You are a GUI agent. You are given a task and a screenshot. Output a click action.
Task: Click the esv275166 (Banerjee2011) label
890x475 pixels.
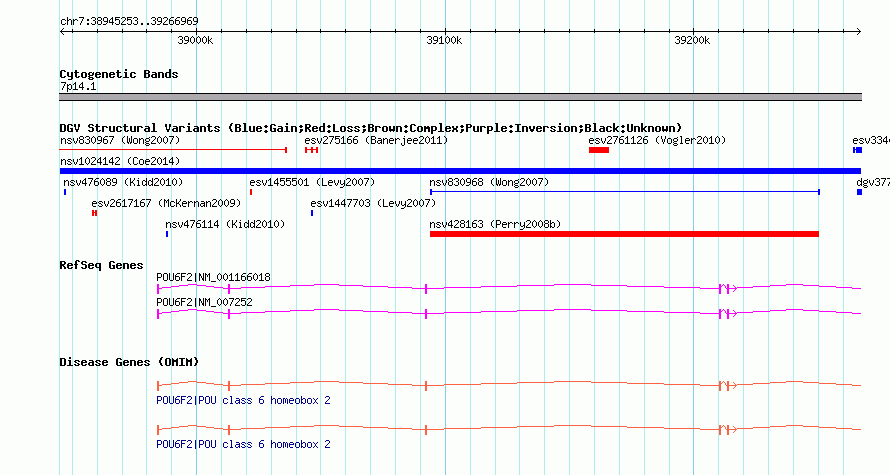point(376,140)
